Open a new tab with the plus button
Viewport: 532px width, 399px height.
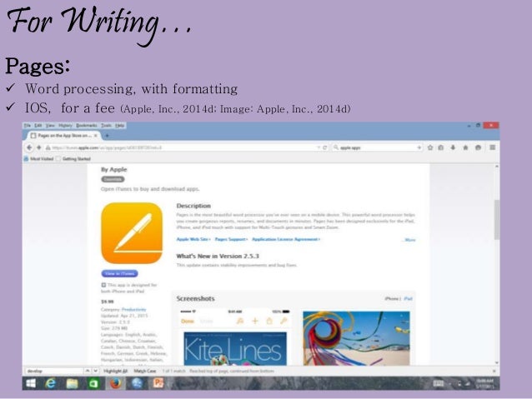107,136
